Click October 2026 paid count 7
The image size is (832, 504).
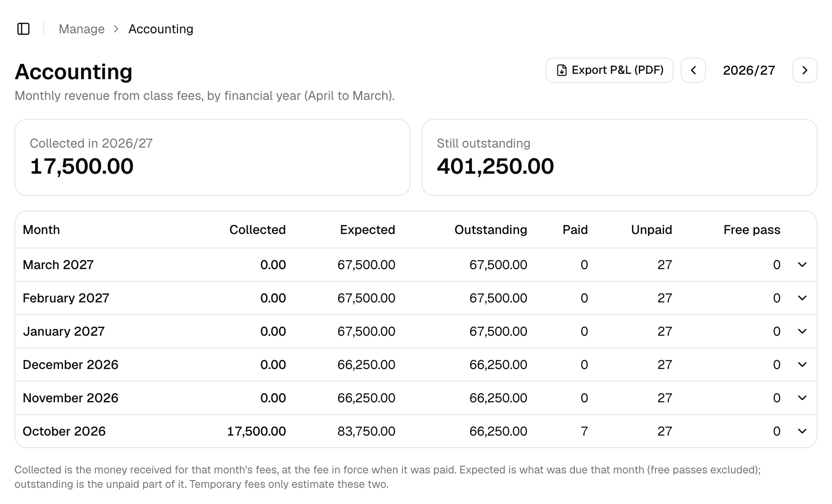[x=584, y=431]
